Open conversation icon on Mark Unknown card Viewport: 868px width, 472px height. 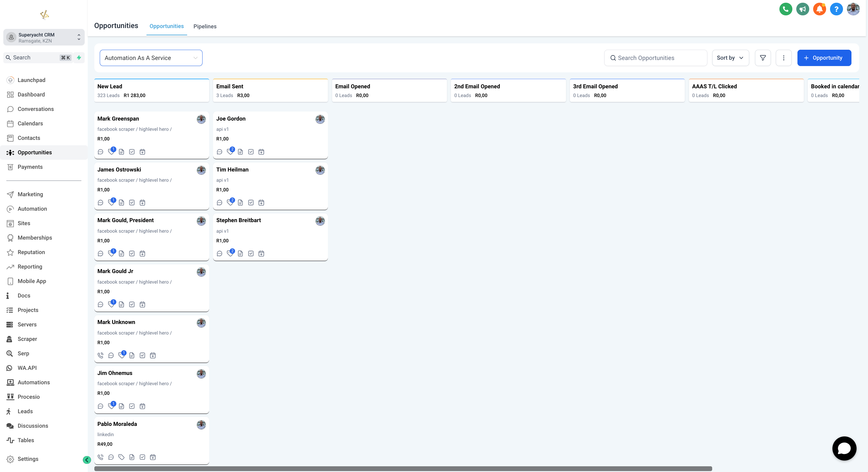[x=111, y=355]
